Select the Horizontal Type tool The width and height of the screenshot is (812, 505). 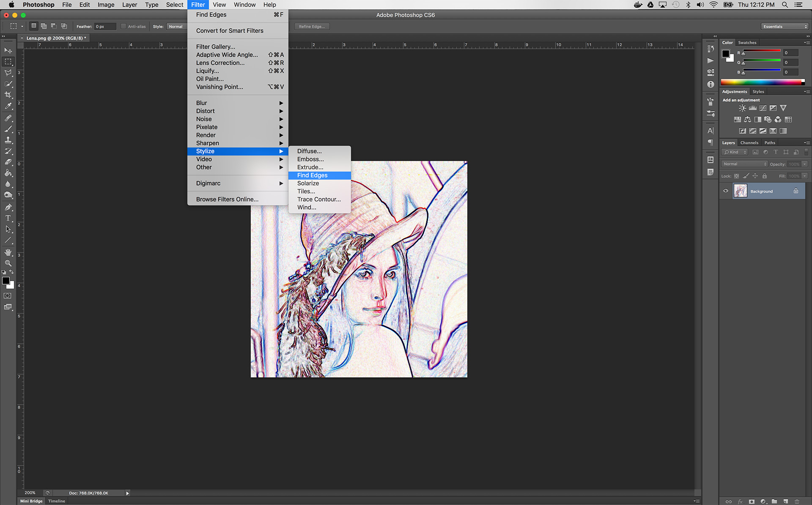[8, 218]
